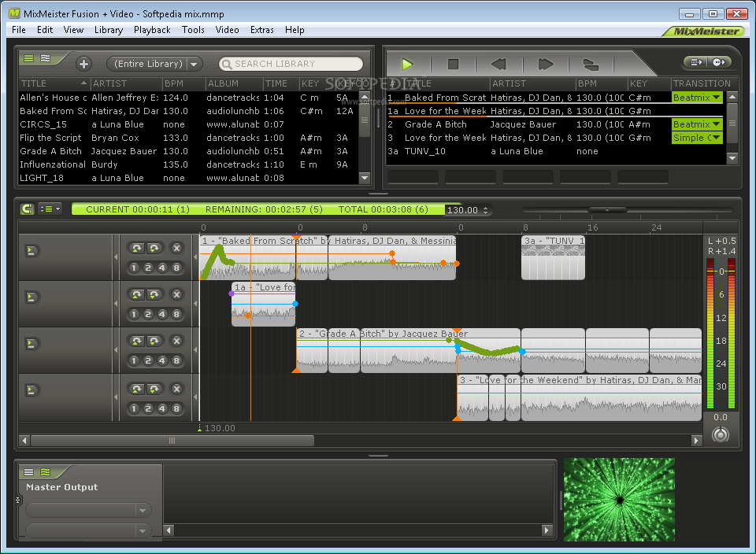Image resolution: width=756 pixels, height=554 pixels.
Task: Toggle the 8-beat loop on second track
Action: [176, 314]
